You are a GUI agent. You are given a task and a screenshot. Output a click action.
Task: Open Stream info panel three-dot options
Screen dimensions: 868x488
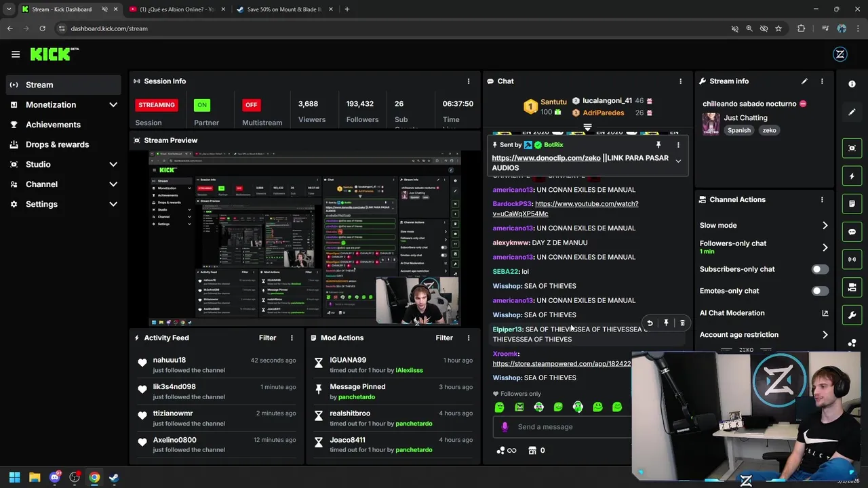(822, 81)
